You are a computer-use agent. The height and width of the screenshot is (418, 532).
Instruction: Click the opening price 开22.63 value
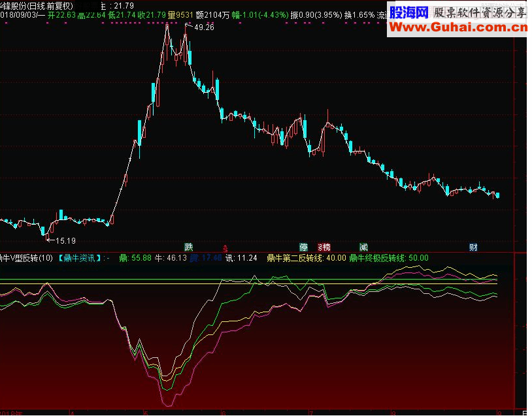coord(61,15)
